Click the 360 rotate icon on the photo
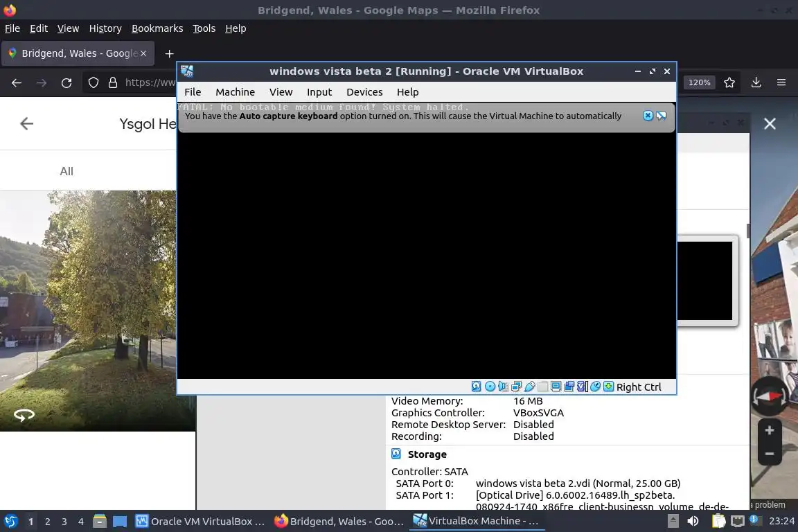Screen dimensions: 798x532 (x=24, y=416)
